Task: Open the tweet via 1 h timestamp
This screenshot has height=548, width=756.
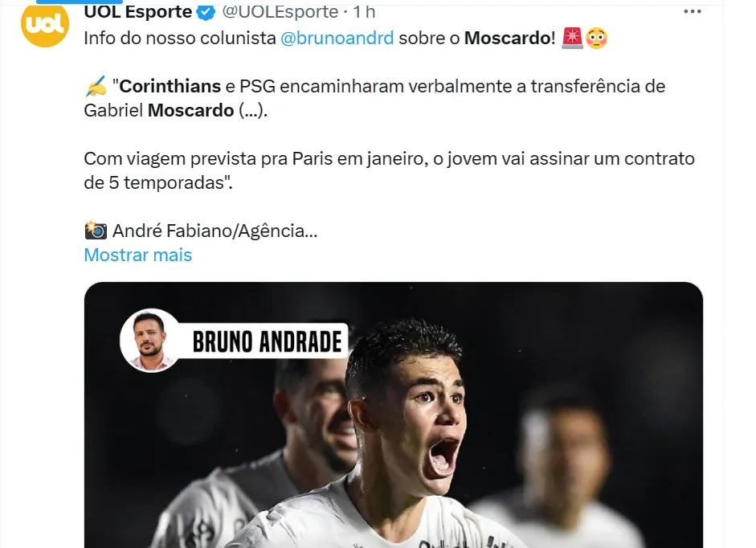Action: tap(364, 11)
